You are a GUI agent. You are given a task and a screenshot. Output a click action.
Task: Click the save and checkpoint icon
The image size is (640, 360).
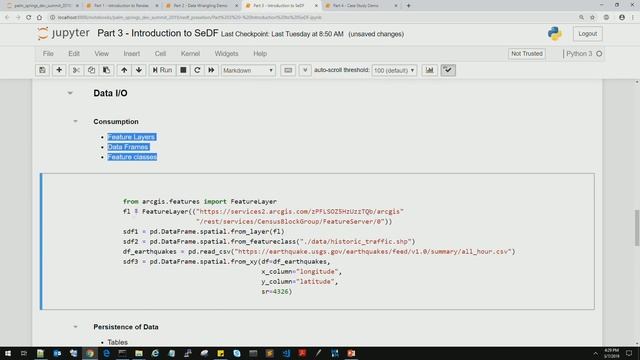(42, 70)
